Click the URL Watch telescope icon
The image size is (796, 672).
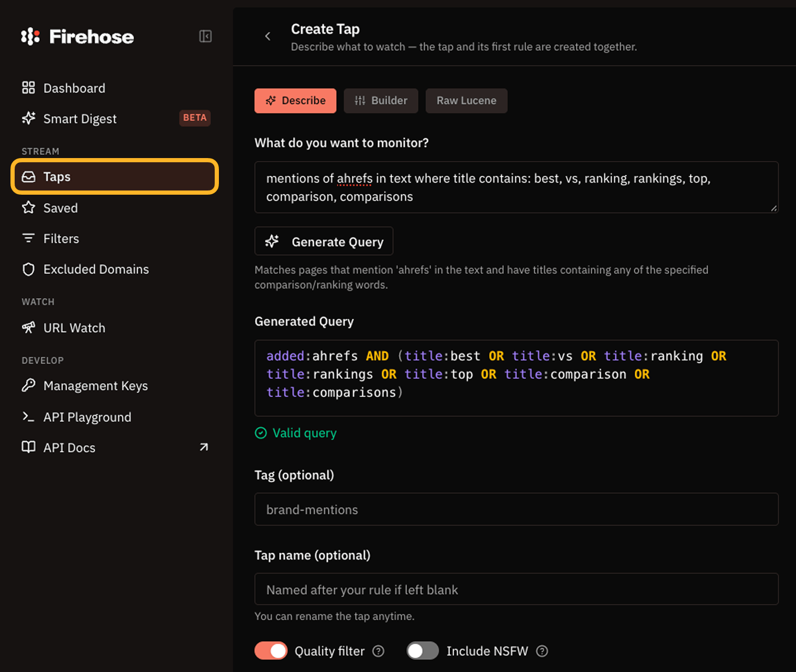[x=28, y=328]
